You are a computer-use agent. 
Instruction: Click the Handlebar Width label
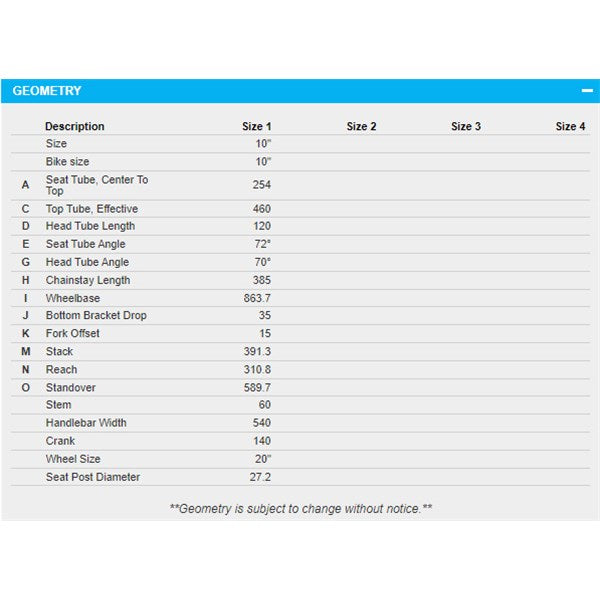pos(88,423)
